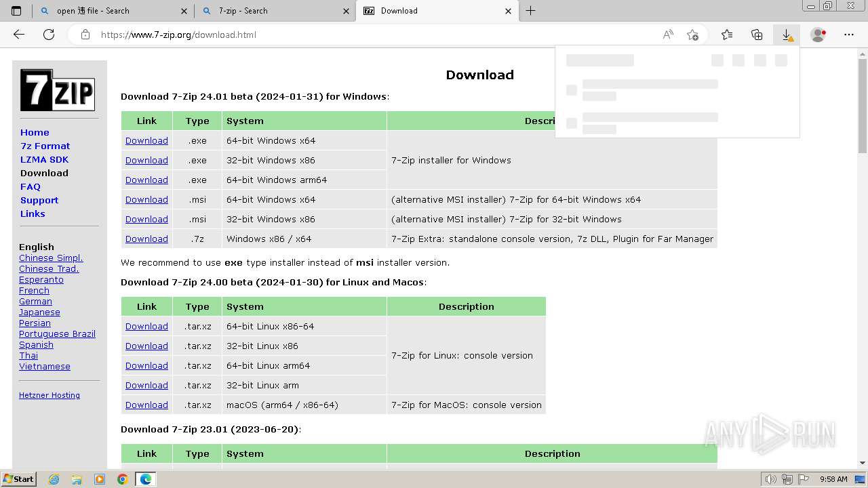
Task: Open 7z Format page
Action: 45,146
